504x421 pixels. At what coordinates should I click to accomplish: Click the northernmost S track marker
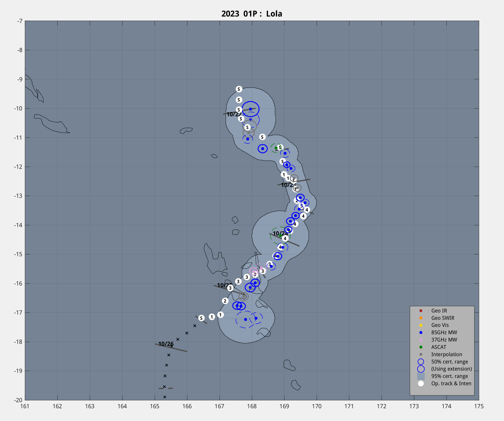pos(239,89)
